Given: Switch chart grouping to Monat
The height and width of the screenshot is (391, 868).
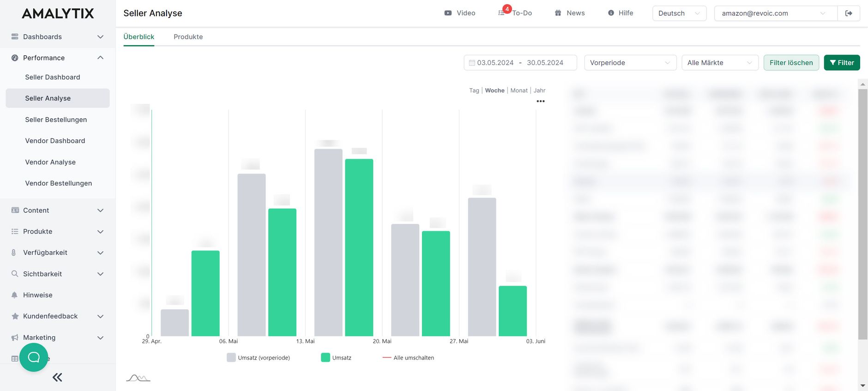Looking at the screenshot, I should point(519,90).
